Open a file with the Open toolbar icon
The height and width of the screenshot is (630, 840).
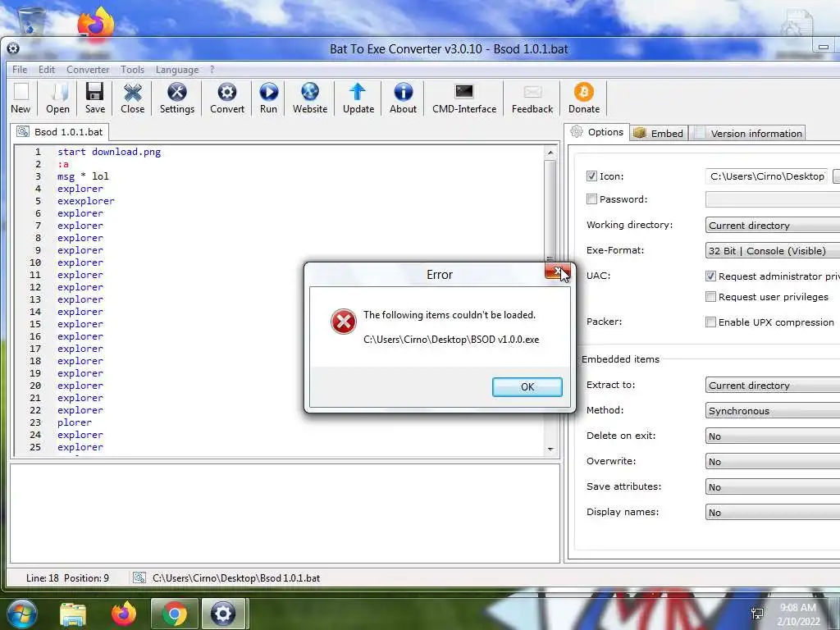pyautogui.click(x=58, y=92)
